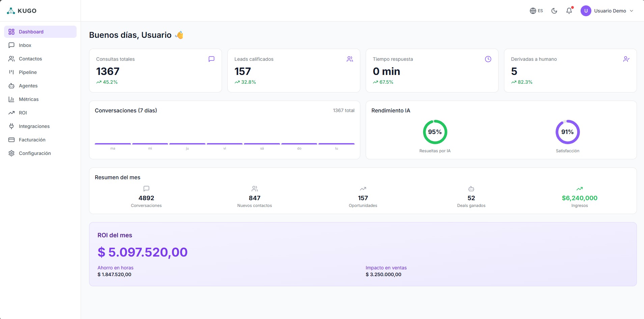Click the Agentes bot icon
Screen dimensions: 644x319
click(11, 85)
